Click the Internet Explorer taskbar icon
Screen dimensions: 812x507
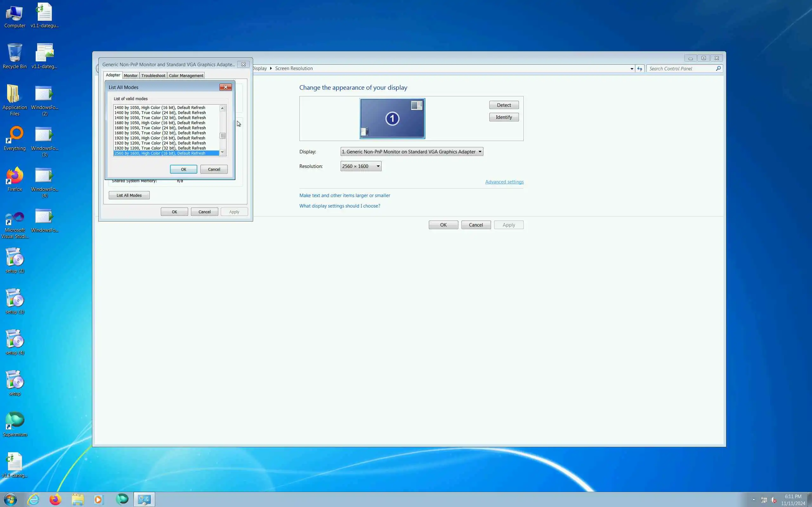pos(33,499)
